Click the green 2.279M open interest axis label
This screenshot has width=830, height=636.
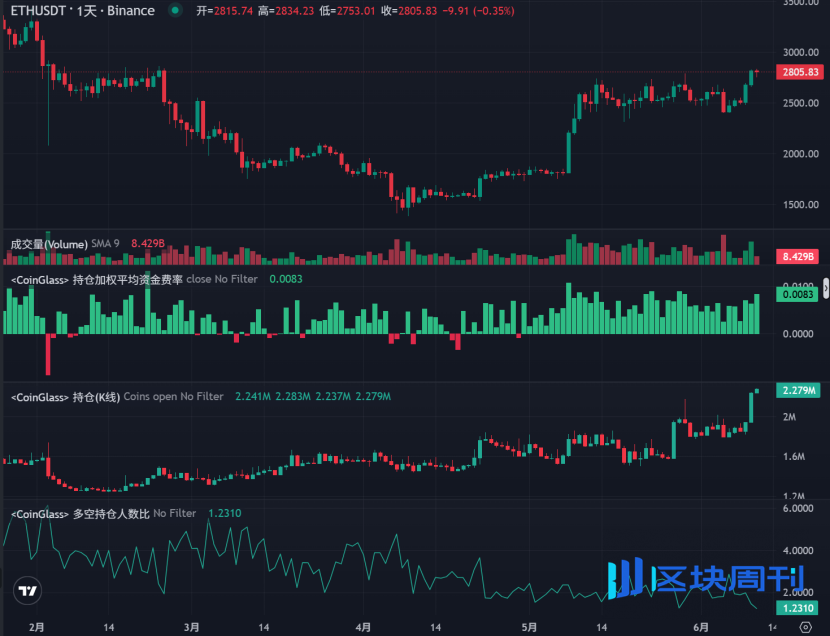point(798,390)
